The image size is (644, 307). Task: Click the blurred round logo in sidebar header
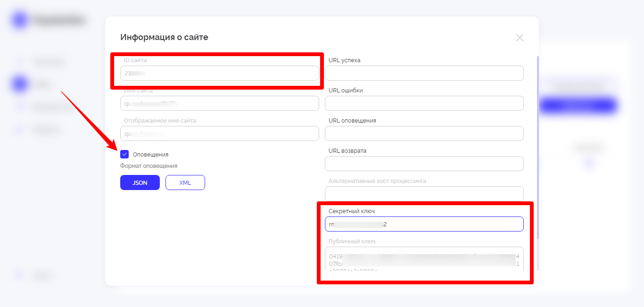click(20, 20)
